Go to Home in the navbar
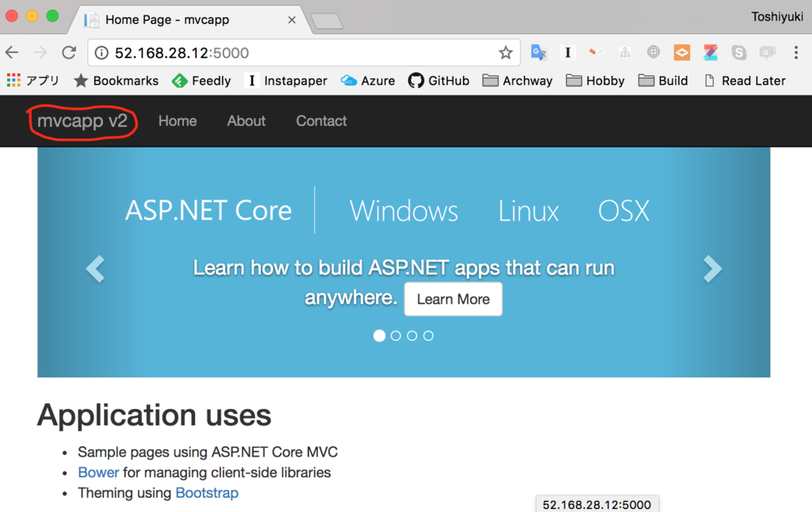Screen dimensions: 812x512 coord(178,121)
